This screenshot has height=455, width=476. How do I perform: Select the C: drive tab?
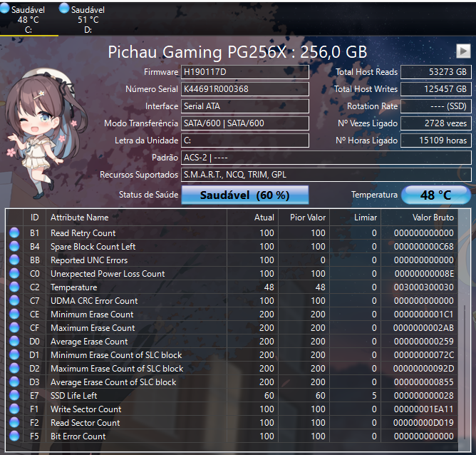pyautogui.click(x=28, y=19)
